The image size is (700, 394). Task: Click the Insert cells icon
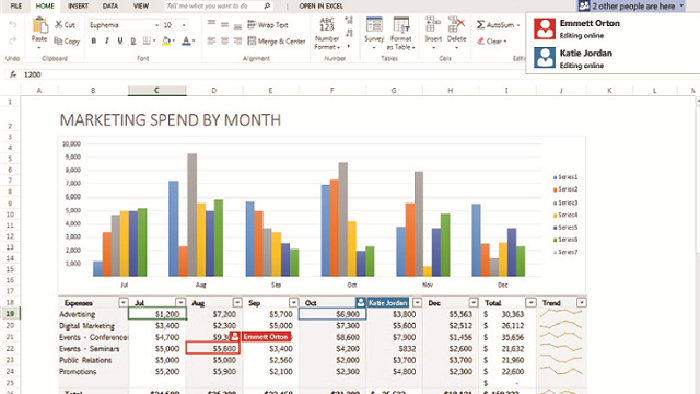coord(432,25)
